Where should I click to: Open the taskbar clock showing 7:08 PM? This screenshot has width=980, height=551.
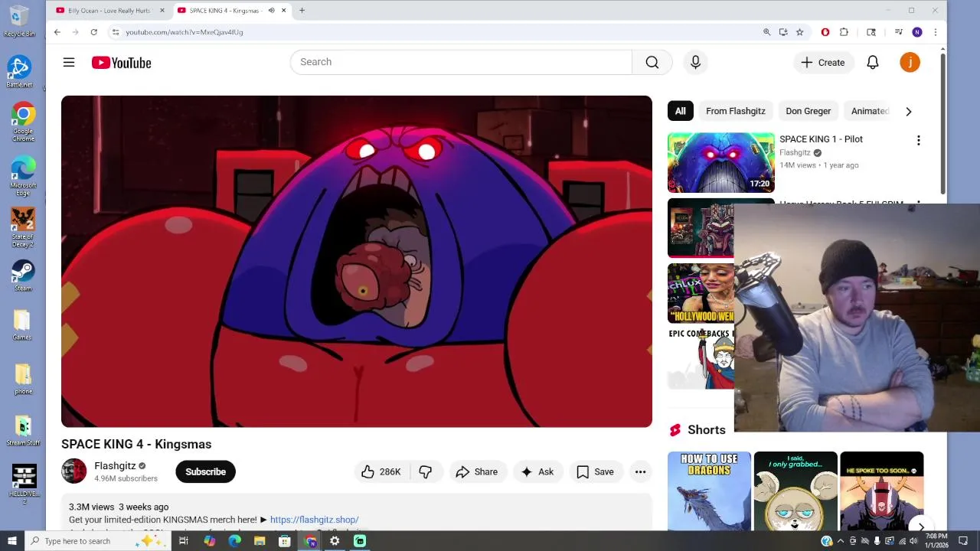(x=936, y=541)
